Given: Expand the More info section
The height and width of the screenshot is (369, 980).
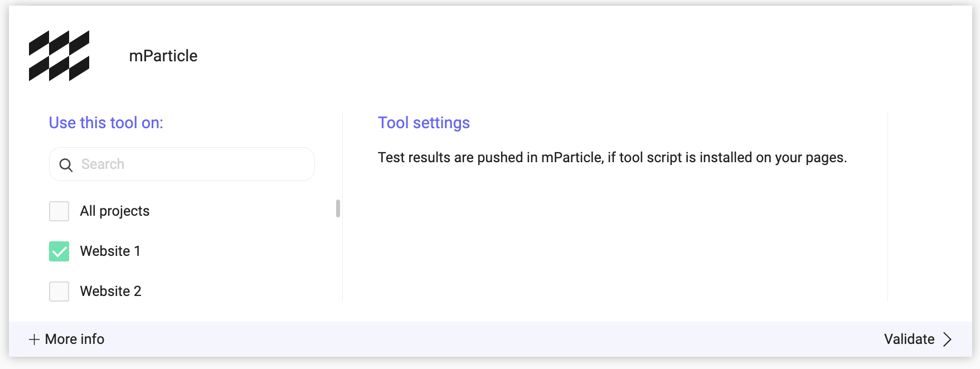Looking at the screenshot, I should [66, 339].
